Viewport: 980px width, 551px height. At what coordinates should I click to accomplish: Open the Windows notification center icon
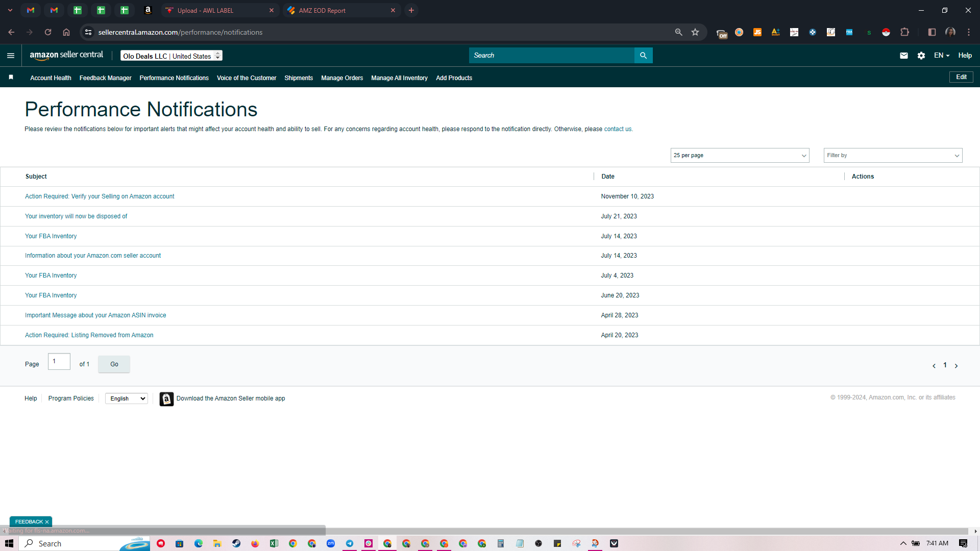(963, 543)
